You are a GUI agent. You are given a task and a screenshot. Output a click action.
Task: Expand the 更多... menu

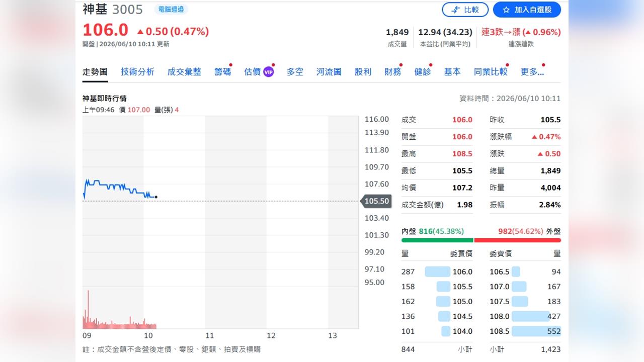532,72
